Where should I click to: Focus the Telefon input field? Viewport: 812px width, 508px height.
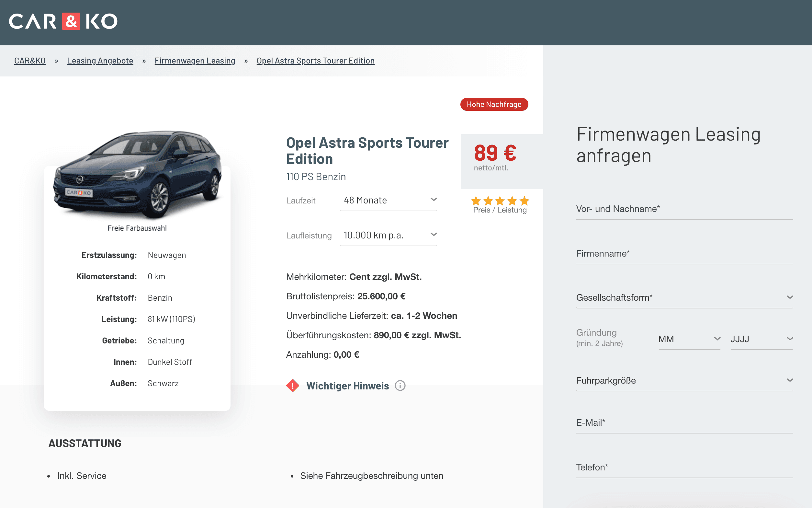[684, 468]
